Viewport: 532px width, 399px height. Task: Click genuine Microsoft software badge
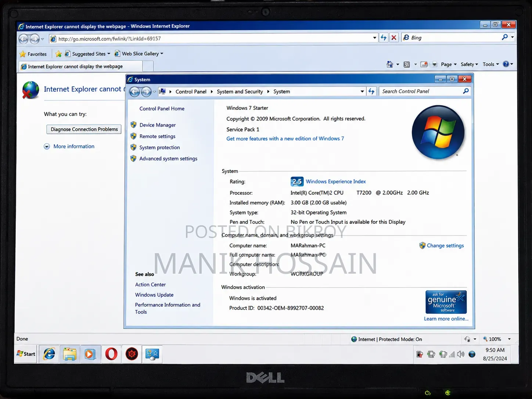pos(446,302)
